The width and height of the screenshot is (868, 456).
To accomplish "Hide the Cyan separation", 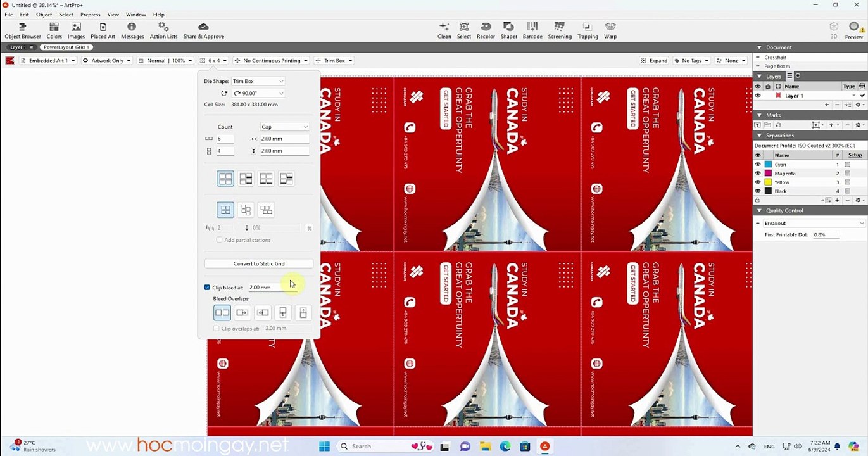I will [x=758, y=165].
